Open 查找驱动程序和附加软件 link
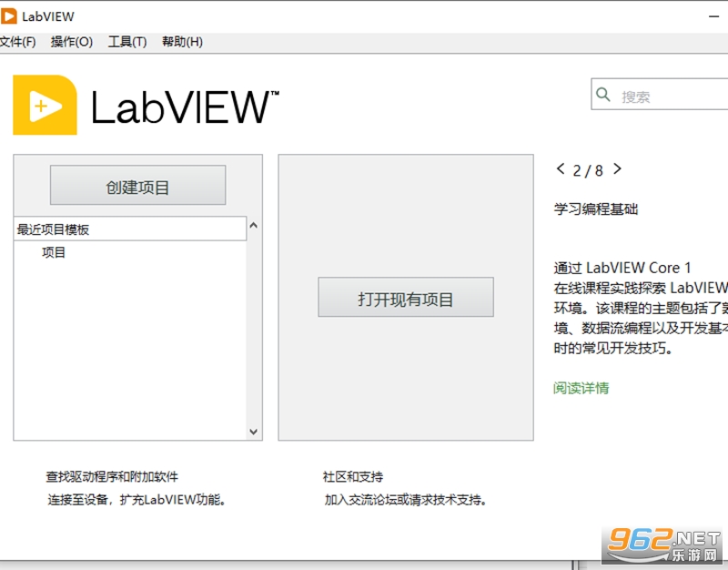The width and height of the screenshot is (728, 570). tap(112, 476)
